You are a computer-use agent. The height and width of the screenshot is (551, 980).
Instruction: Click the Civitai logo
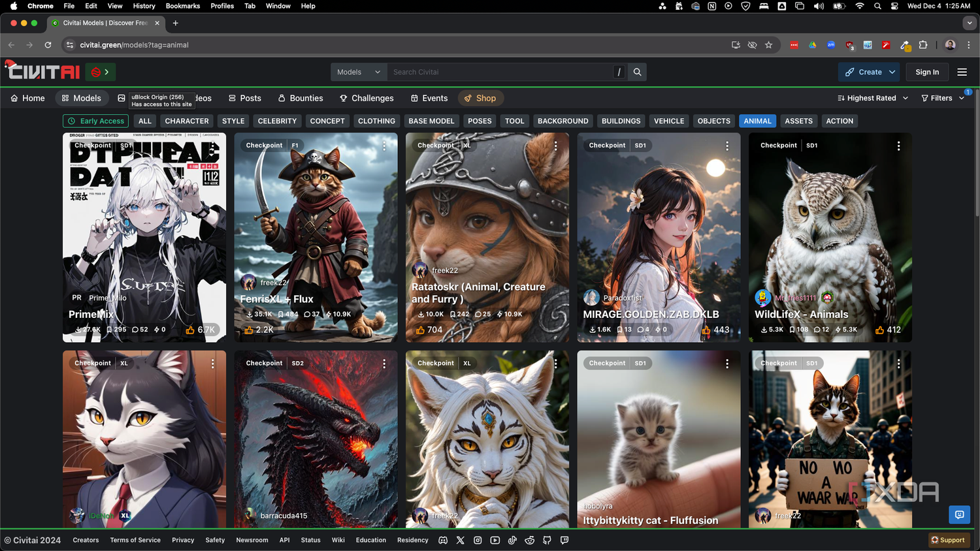pyautogui.click(x=42, y=71)
